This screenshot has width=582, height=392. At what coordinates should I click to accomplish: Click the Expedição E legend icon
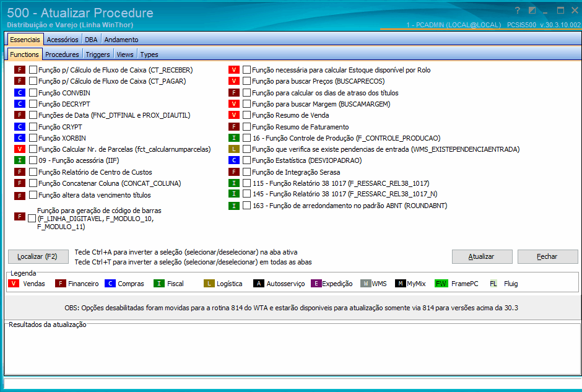(x=316, y=284)
